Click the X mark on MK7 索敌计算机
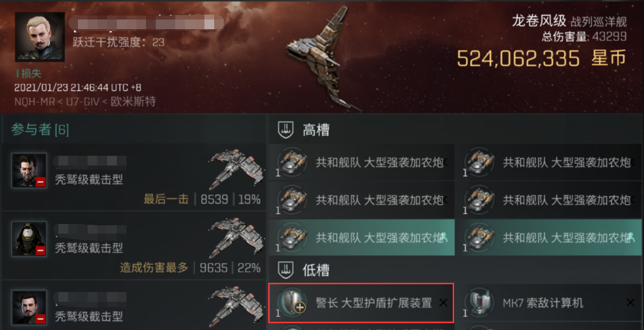The width and height of the screenshot is (644, 330). tap(630, 303)
